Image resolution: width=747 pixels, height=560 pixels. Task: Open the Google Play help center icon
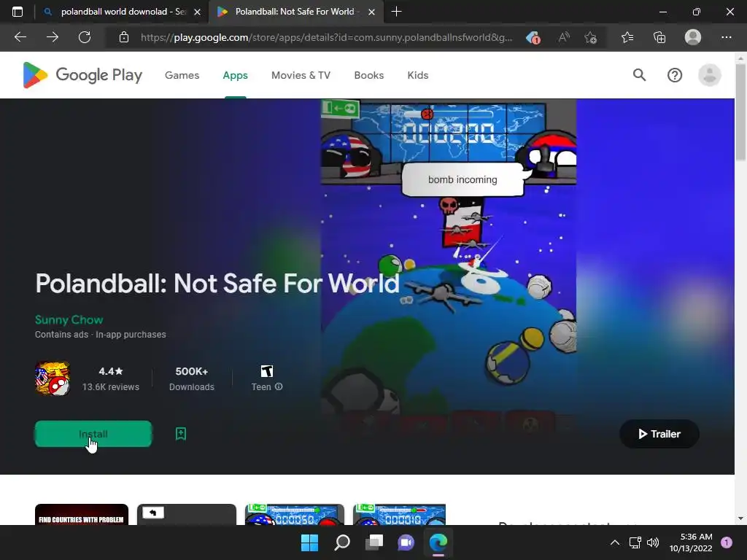coord(675,75)
